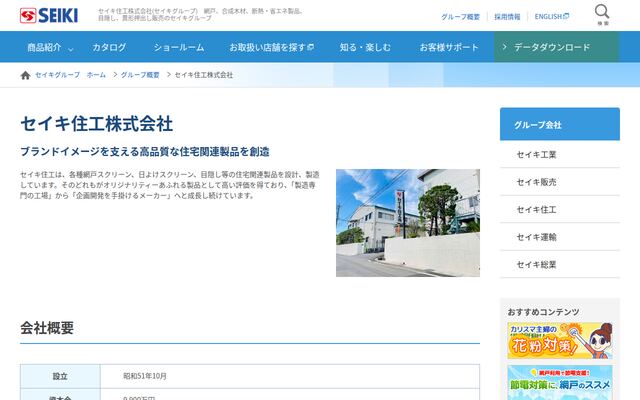Open the 商品紹介 menu
The height and width of the screenshot is (400, 640).
coord(44,47)
